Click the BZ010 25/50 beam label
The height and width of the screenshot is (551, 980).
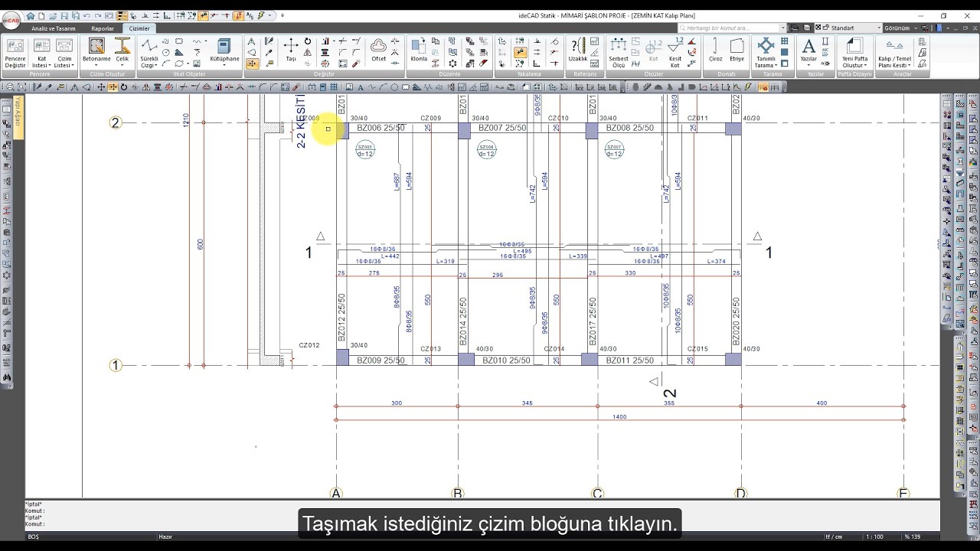coord(506,360)
